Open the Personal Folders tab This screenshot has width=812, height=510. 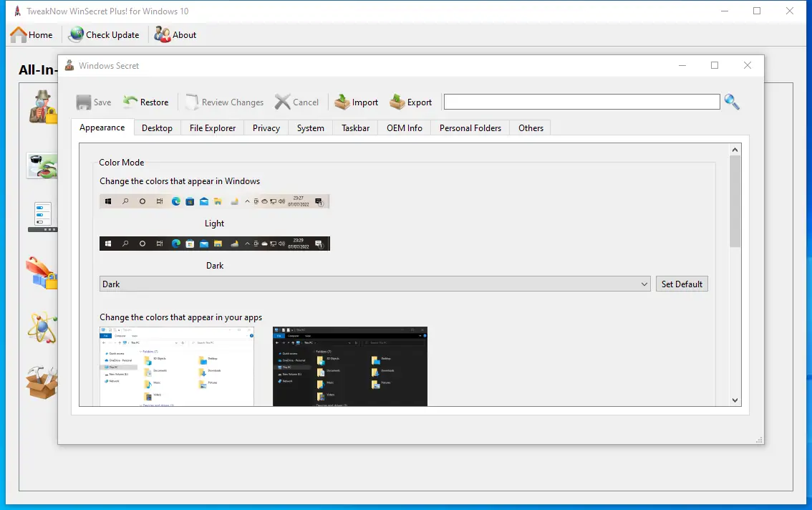(x=470, y=128)
